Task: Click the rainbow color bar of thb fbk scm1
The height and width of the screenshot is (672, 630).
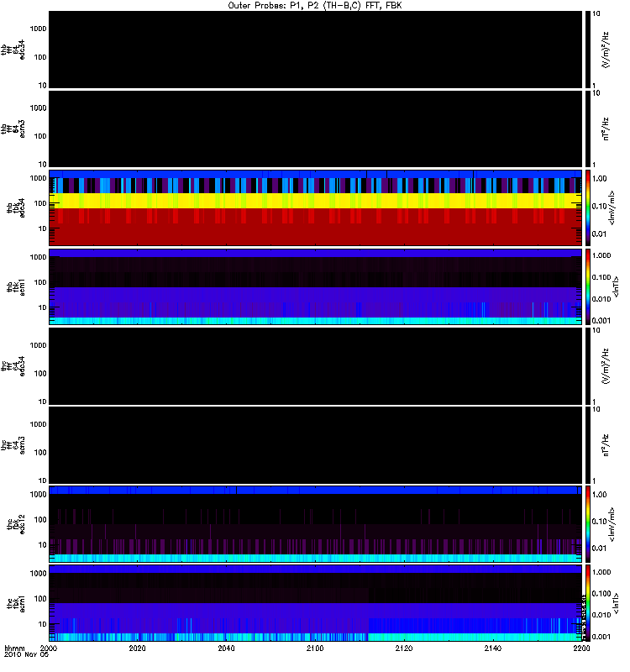Action: coord(588,286)
